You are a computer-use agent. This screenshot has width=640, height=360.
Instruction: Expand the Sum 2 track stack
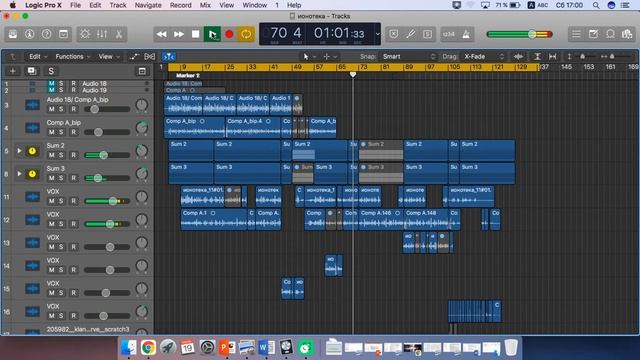coord(19,151)
